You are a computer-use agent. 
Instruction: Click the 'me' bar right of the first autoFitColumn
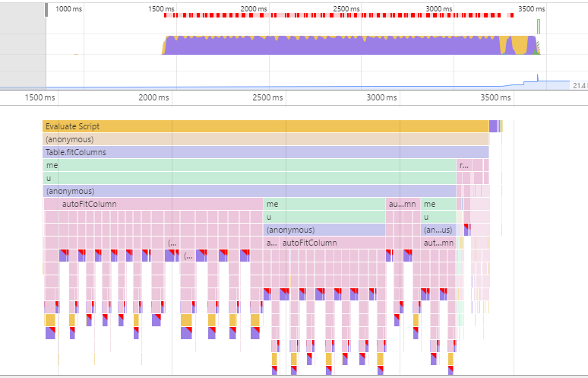pos(324,204)
